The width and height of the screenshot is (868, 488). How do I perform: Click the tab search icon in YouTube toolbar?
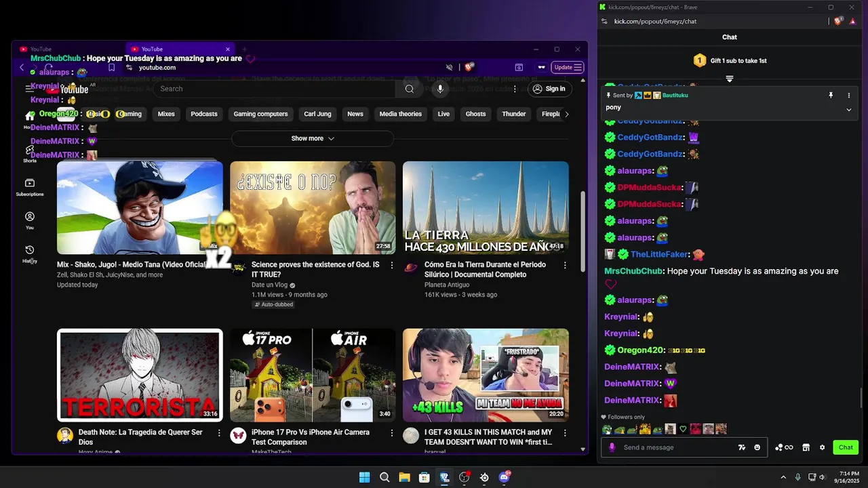[x=519, y=67]
